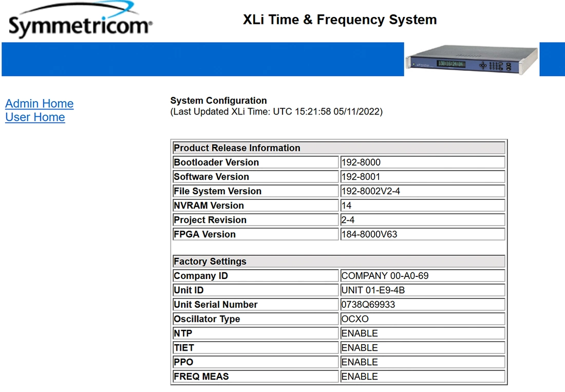
Task: Select the value UNIT 01-E9-4B
Action: [x=373, y=290]
